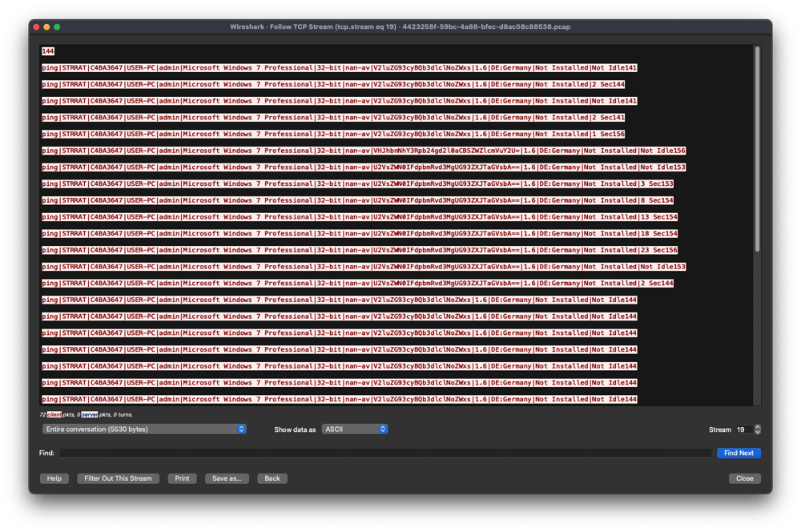The width and height of the screenshot is (801, 532).
Task: Click the red close window button
Action: (x=37, y=26)
